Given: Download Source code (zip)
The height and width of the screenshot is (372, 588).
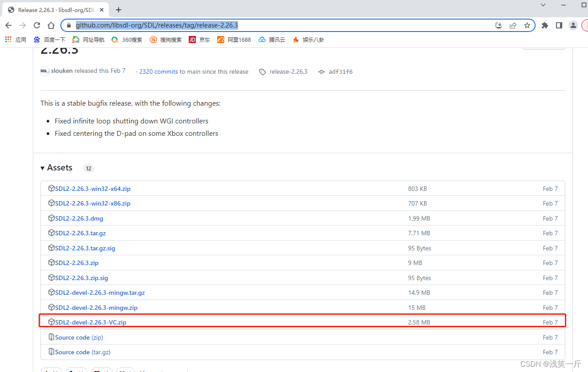Looking at the screenshot, I should [x=79, y=337].
